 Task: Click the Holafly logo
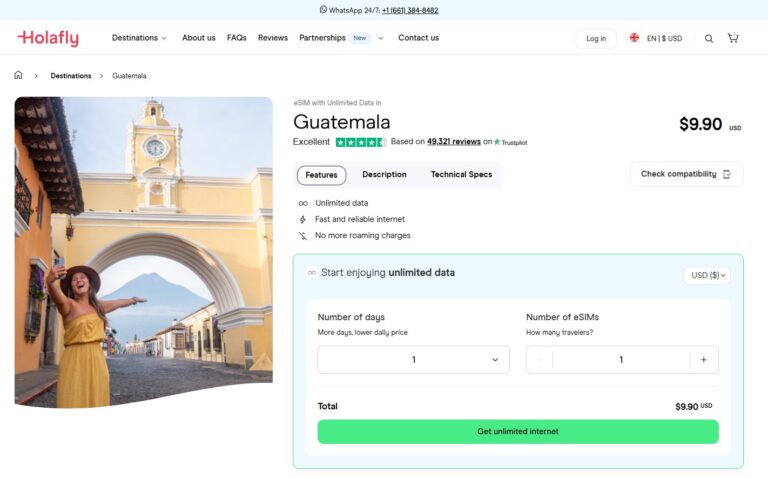48,38
